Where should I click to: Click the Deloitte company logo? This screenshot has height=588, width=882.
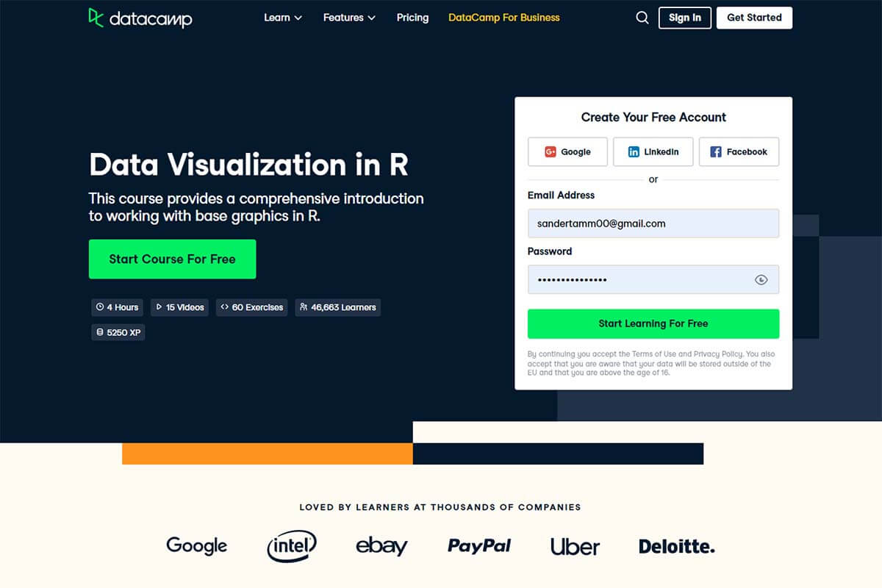[677, 546]
